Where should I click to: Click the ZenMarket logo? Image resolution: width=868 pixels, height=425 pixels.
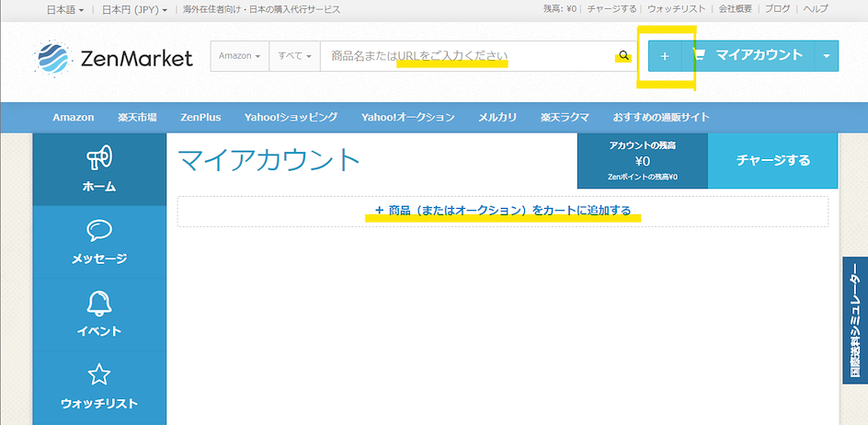(113, 57)
